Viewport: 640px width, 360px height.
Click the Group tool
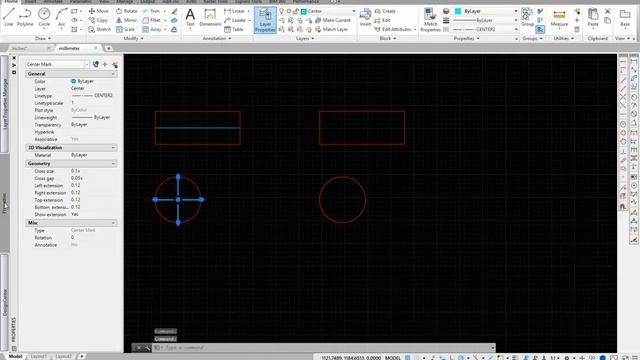point(527,18)
